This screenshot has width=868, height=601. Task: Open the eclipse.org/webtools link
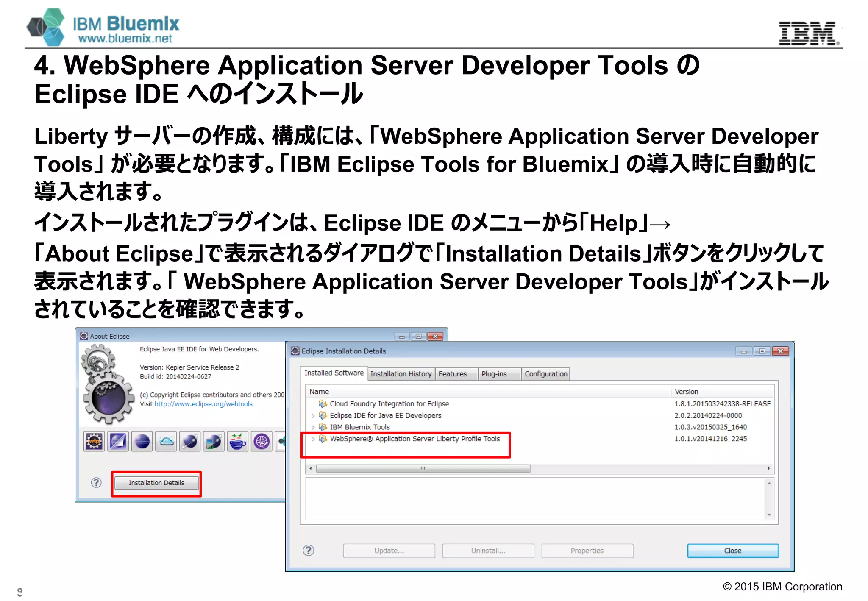pyautogui.click(x=203, y=404)
